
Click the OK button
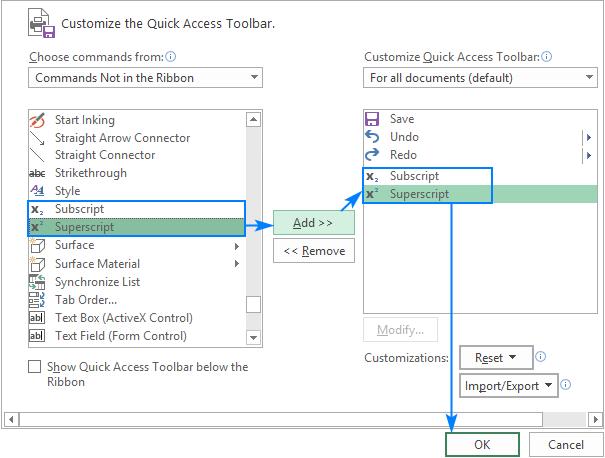(482, 443)
